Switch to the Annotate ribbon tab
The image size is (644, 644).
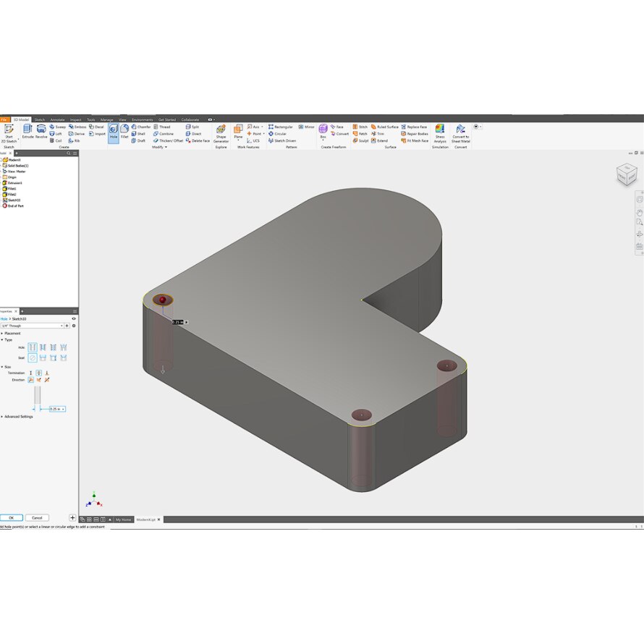coord(57,119)
